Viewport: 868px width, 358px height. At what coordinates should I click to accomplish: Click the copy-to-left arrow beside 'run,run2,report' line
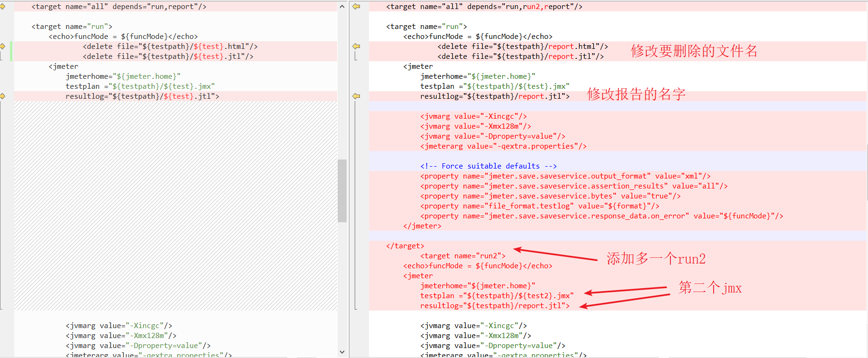356,7
